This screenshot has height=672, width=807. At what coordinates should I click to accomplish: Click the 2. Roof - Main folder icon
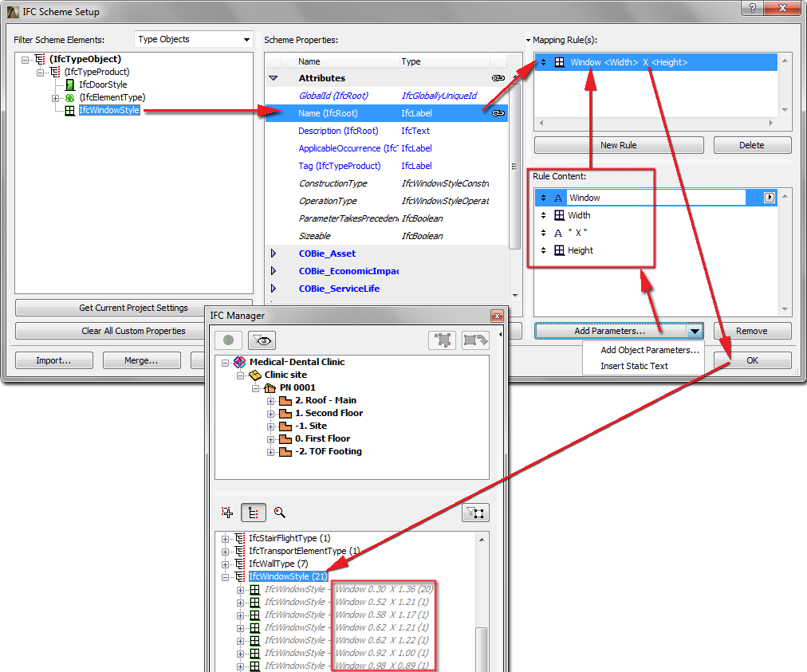click(x=285, y=401)
